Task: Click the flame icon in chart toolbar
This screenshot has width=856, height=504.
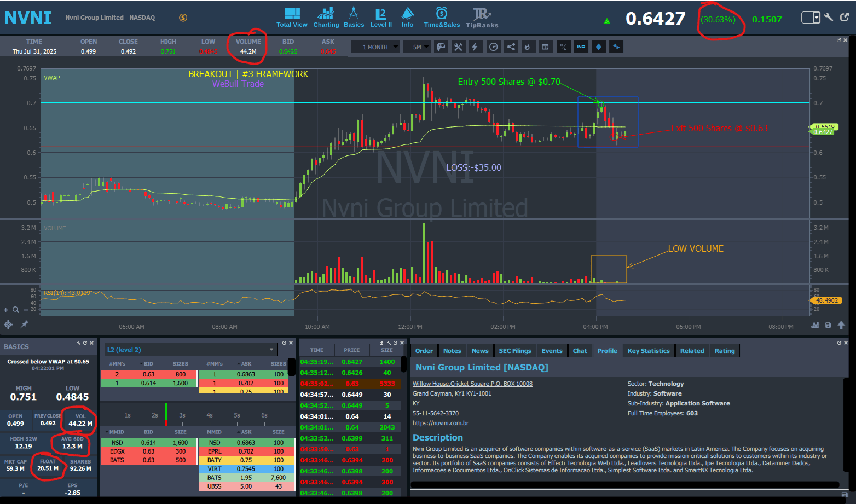Action: (528, 47)
